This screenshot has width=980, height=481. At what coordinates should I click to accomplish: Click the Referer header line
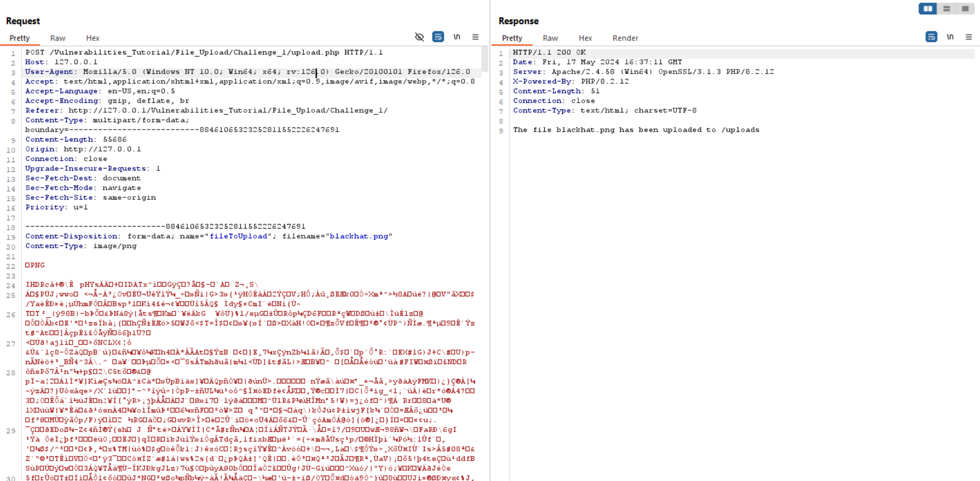coord(206,111)
